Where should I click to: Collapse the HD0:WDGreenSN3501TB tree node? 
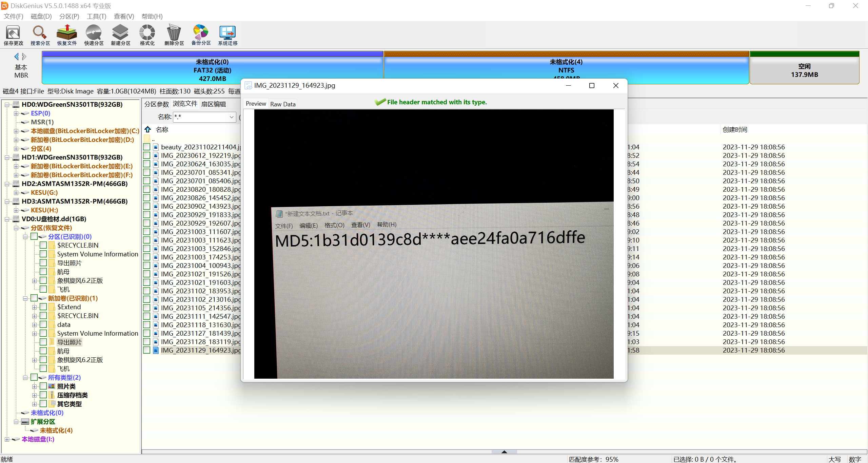7,105
